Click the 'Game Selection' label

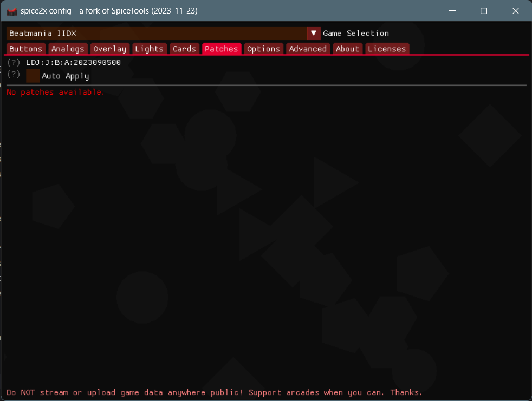pos(356,34)
